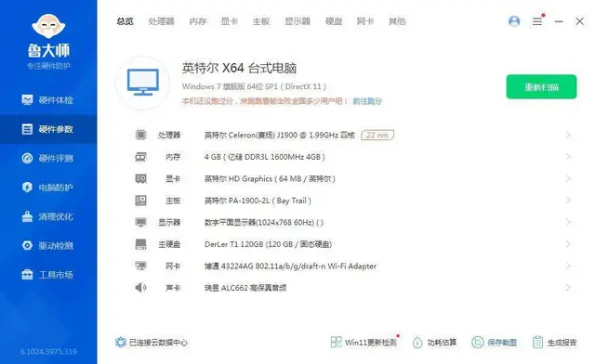Click 保存截图 label
Viewport: 595px width, 364px height.
click(502, 343)
